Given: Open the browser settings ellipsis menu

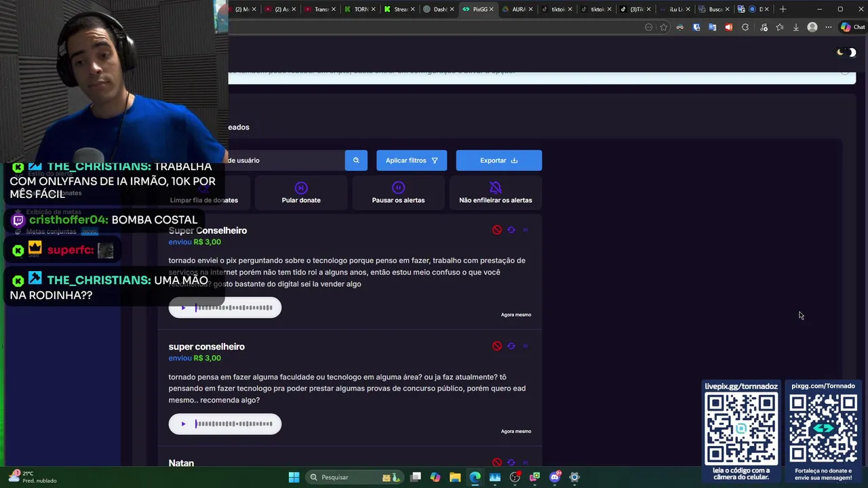Looking at the screenshot, I should point(828,27).
